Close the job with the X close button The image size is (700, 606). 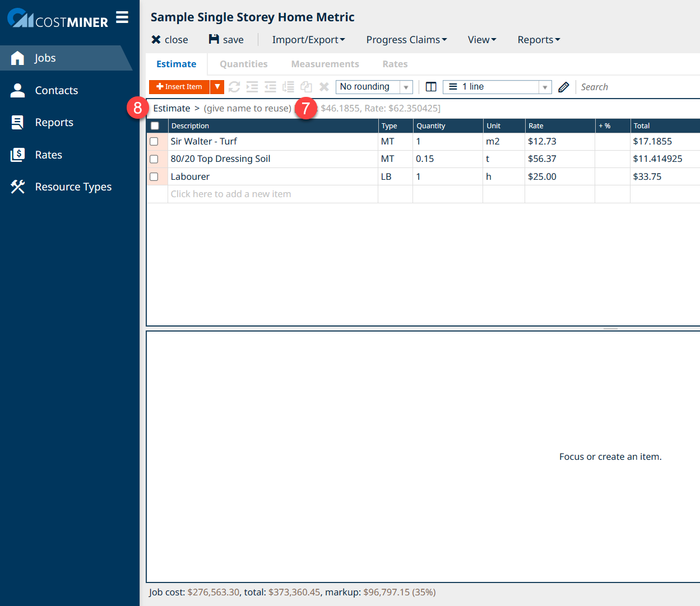tap(170, 40)
